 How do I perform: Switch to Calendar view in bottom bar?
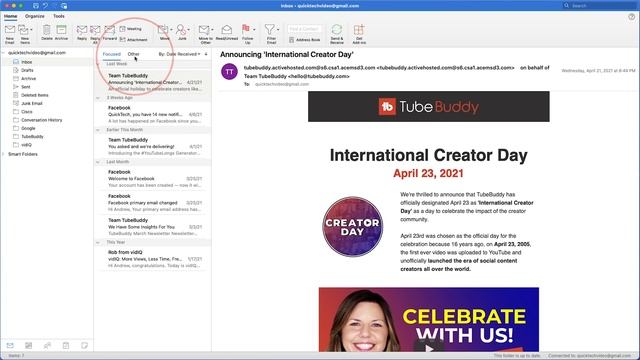click(x=29, y=345)
